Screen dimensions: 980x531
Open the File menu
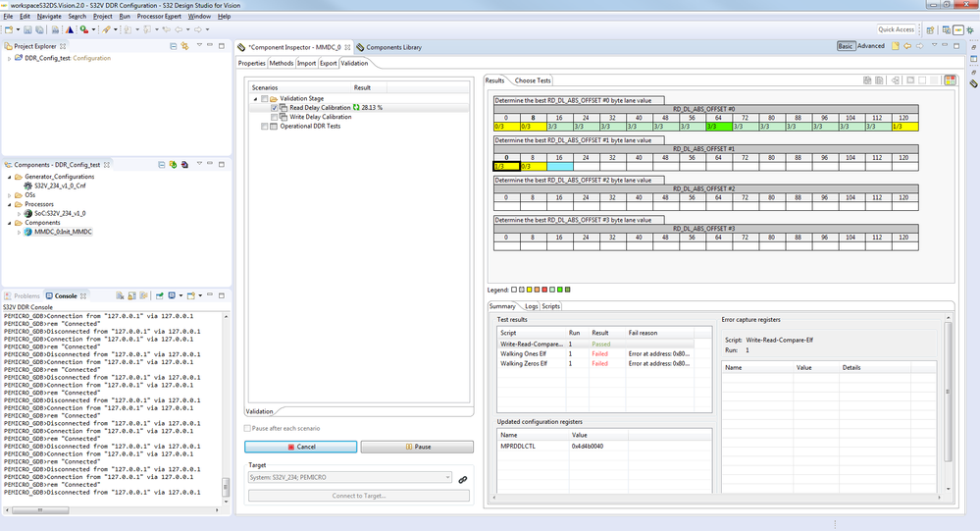pyautogui.click(x=8, y=17)
